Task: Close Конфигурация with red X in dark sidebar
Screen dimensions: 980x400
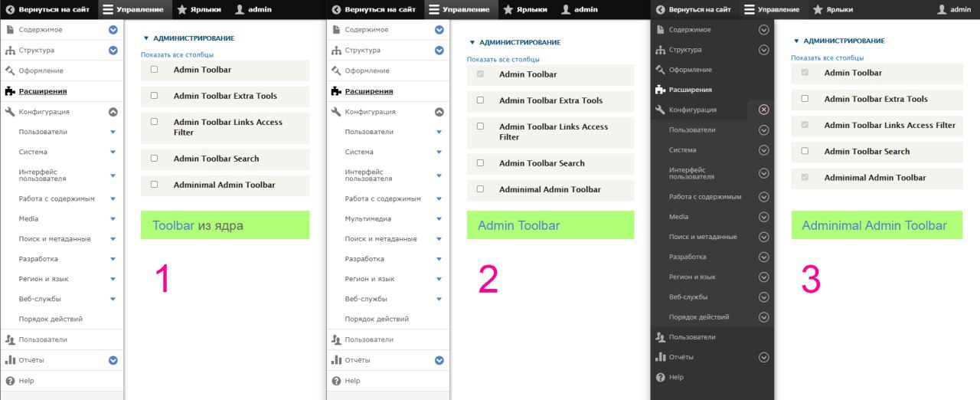Action: (763, 110)
